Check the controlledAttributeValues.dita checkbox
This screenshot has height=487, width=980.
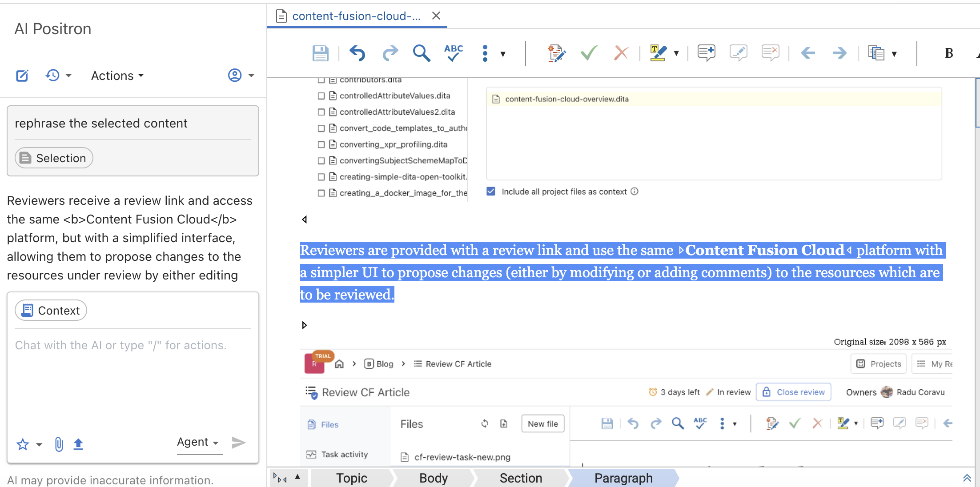tap(321, 96)
